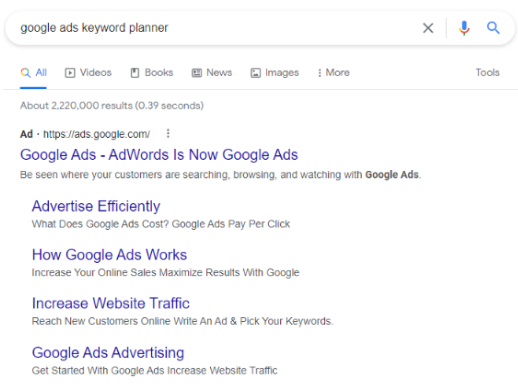This screenshot has height=392, width=518.
Task: Click the Videos play icon
Action: 70,73
